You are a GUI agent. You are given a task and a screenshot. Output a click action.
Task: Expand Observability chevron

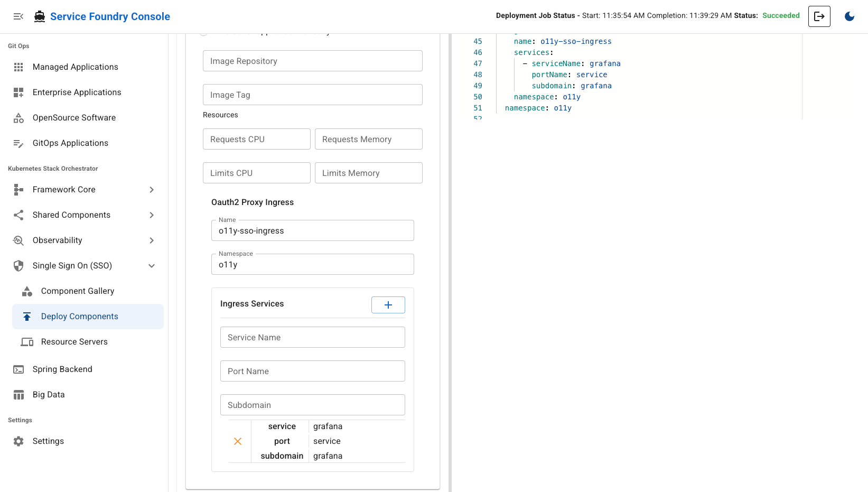tap(152, 240)
